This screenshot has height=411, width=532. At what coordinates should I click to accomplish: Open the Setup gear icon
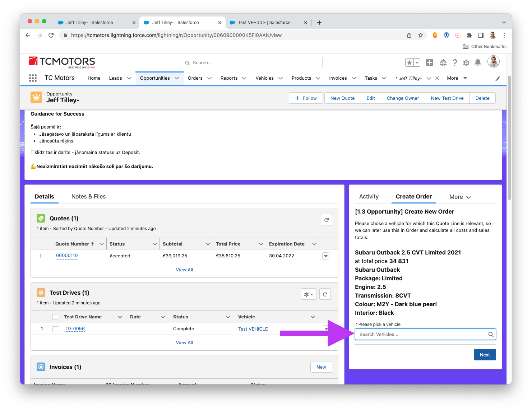pyautogui.click(x=466, y=63)
